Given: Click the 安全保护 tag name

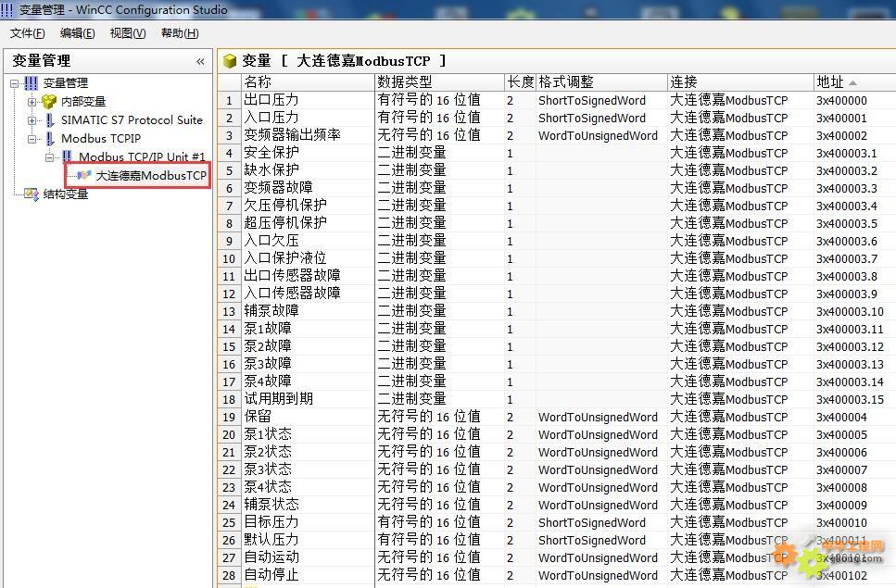Looking at the screenshot, I should (x=271, y=153).
